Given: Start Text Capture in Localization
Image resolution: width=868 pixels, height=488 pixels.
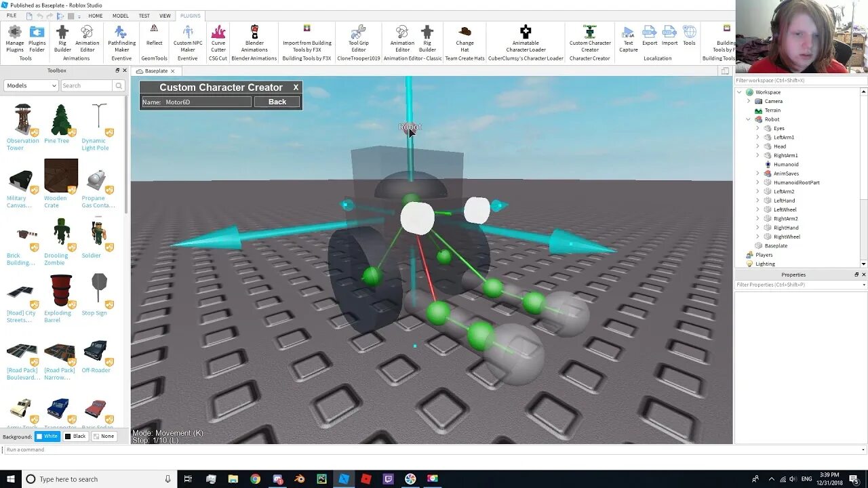Looking at the screenshot, I should pyautogui.click(x=628, y=39).
